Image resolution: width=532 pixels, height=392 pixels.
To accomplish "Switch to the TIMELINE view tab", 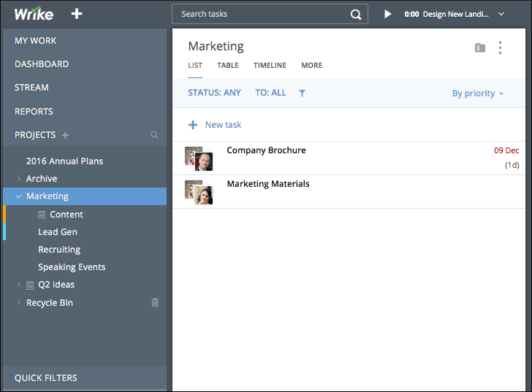I will click(270, 66).
